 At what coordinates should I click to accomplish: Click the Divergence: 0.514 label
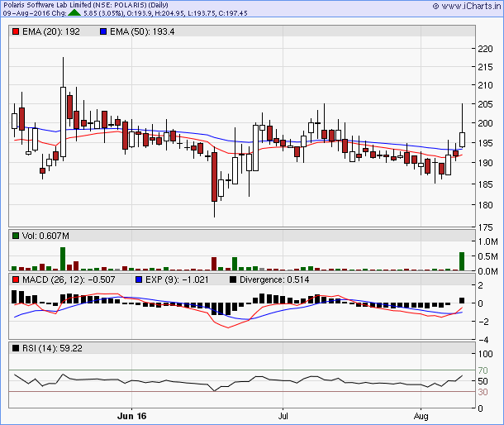[274, 279]
